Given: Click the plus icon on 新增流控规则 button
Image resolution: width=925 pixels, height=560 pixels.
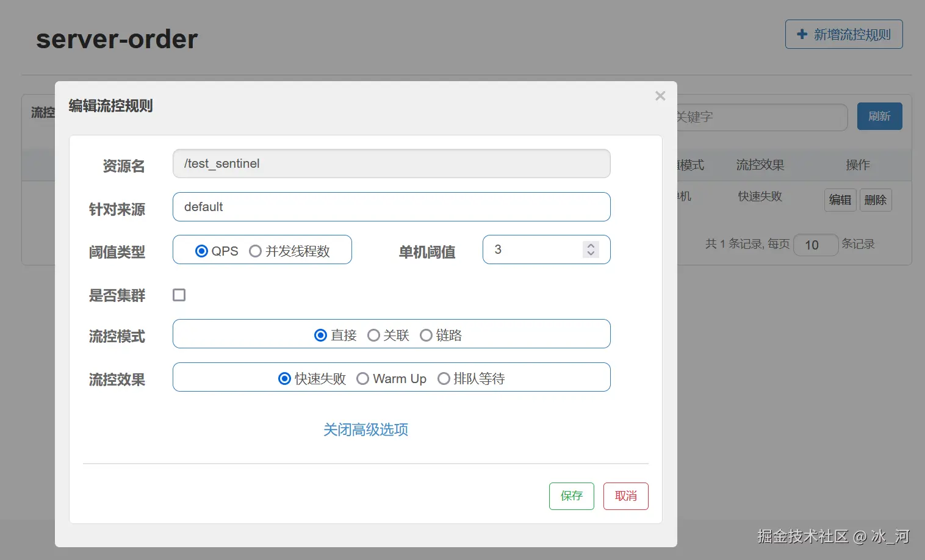Looking at the screenshot, I should point(802,34).
